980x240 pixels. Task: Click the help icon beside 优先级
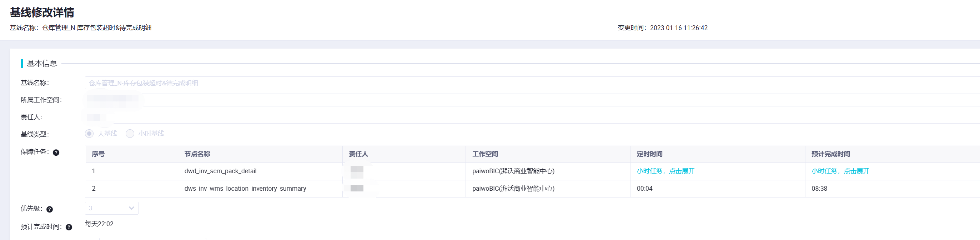50,209
